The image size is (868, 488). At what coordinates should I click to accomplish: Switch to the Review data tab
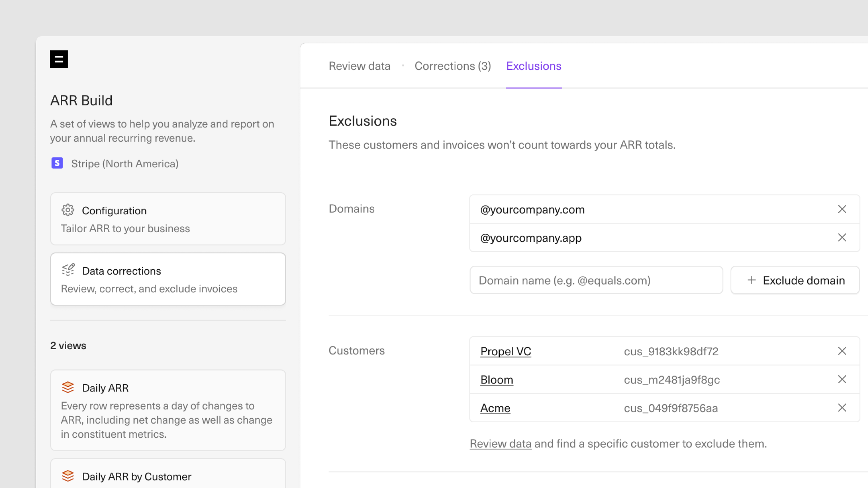pos(359,66)
